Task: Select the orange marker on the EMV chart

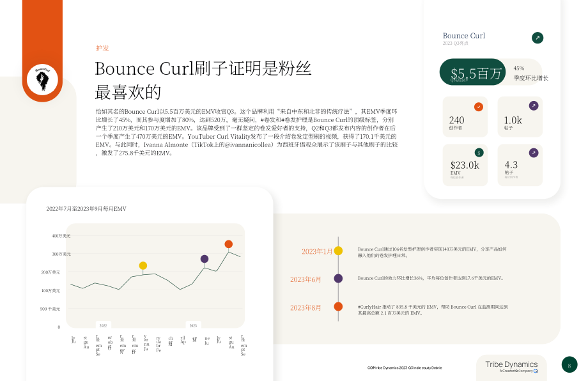Action: pos(228,244)
